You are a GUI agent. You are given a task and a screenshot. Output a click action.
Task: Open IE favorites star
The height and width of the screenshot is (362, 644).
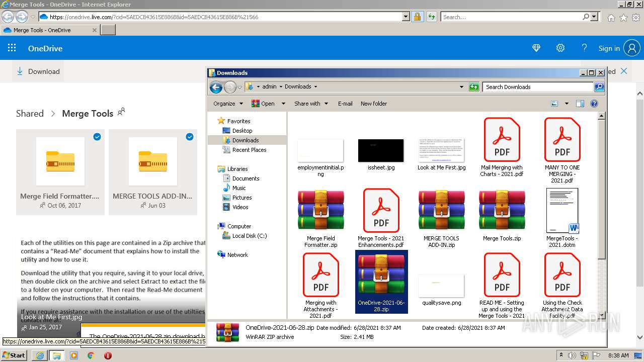(x=623, y=18)
